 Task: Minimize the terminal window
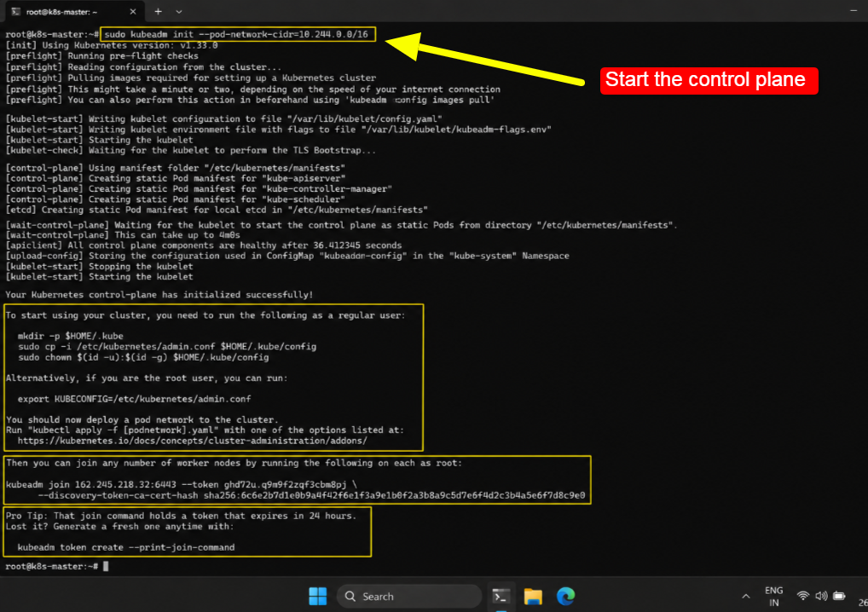(x=853, y=11)
